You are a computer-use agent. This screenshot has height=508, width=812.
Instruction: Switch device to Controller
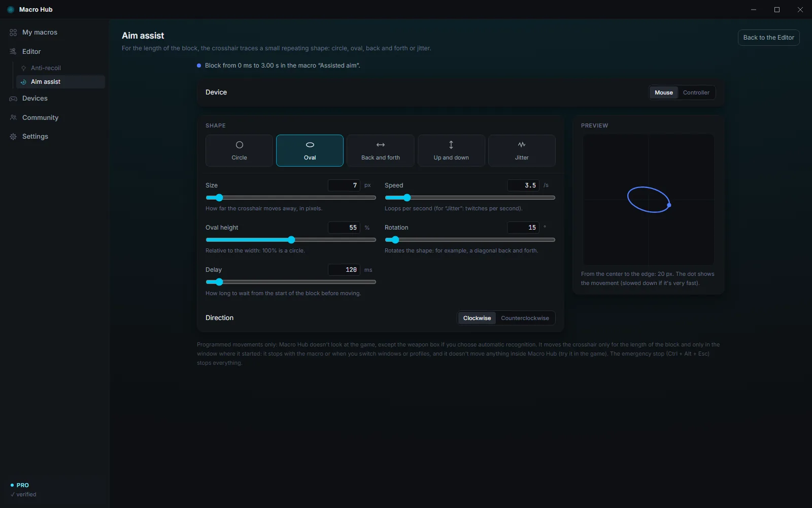pos(696,92)
